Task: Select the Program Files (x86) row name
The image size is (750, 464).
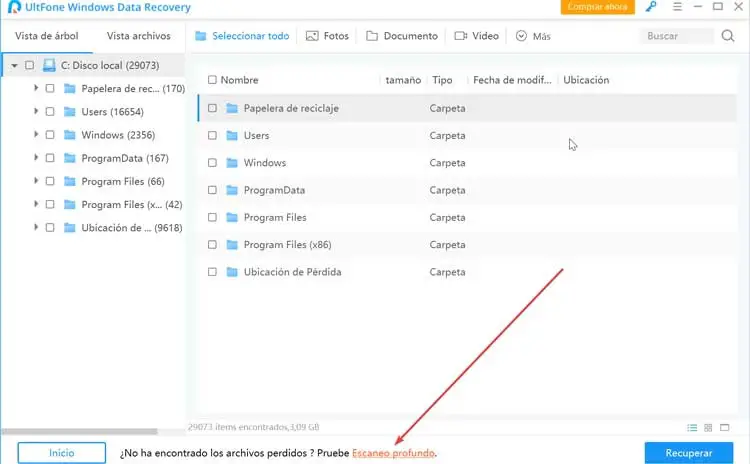Action: point(287,244)
